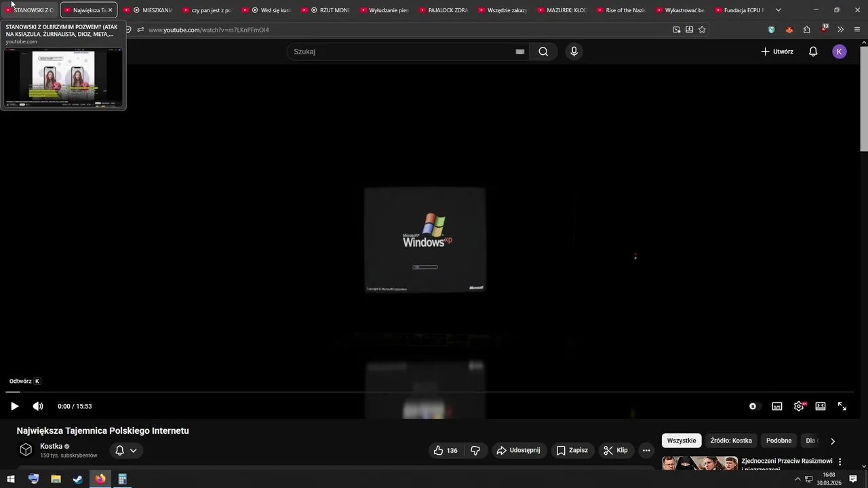Image resolution: width=868 pixels, height=488 pixels.
Task: Open the Calculator taskbar icon
Action: 122,479
